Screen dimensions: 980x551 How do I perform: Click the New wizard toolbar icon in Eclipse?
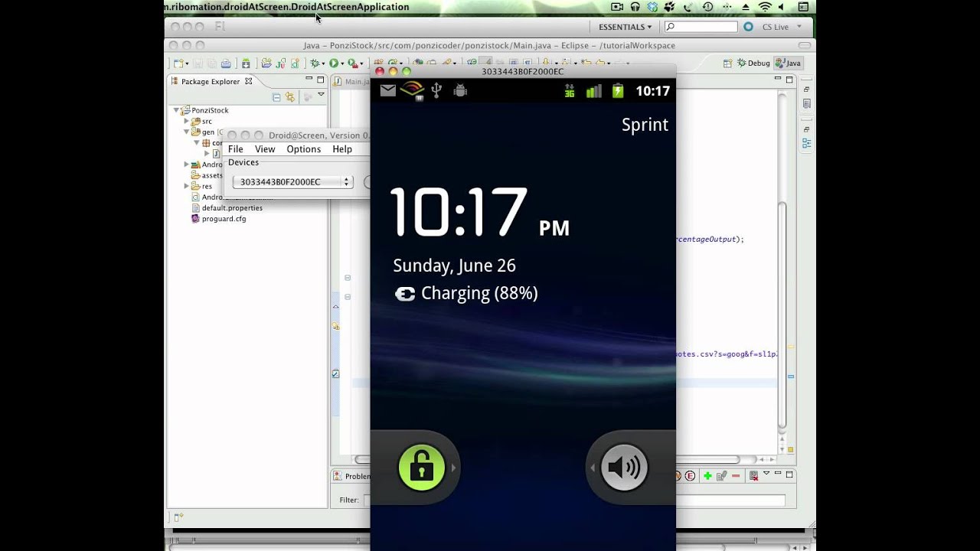click(x=179, y=64)
